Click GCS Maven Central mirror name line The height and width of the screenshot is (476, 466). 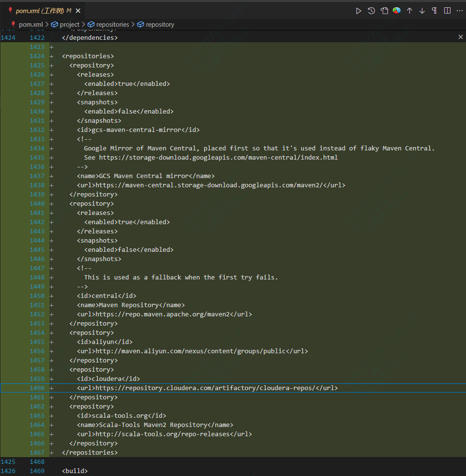coord(145,176)
